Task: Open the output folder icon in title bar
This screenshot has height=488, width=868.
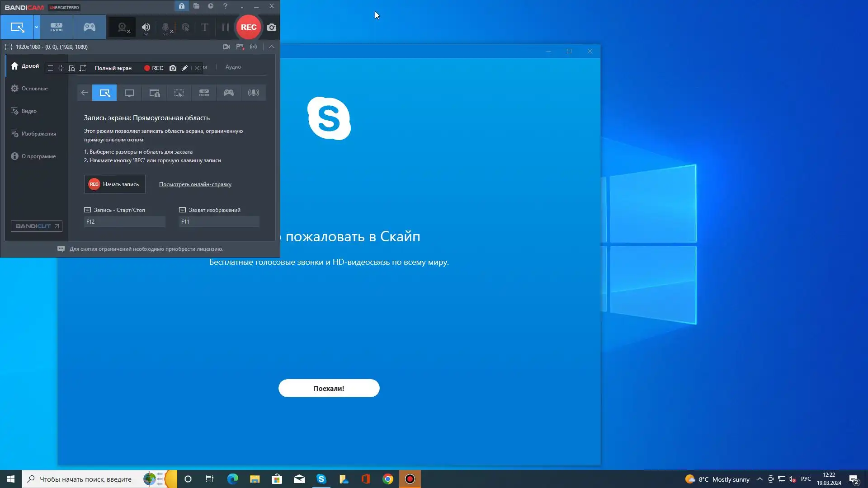Action: tap(196, 6)
